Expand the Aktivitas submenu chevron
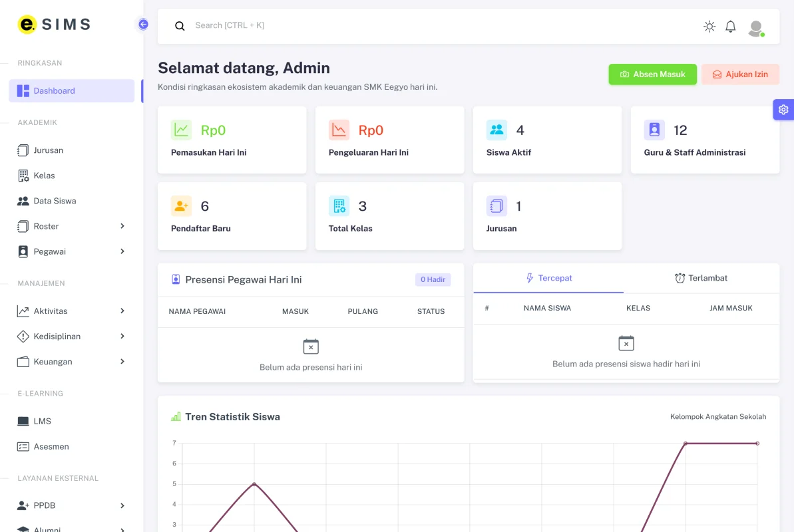This screenshot has width=794, height=532. pos(122,311)
